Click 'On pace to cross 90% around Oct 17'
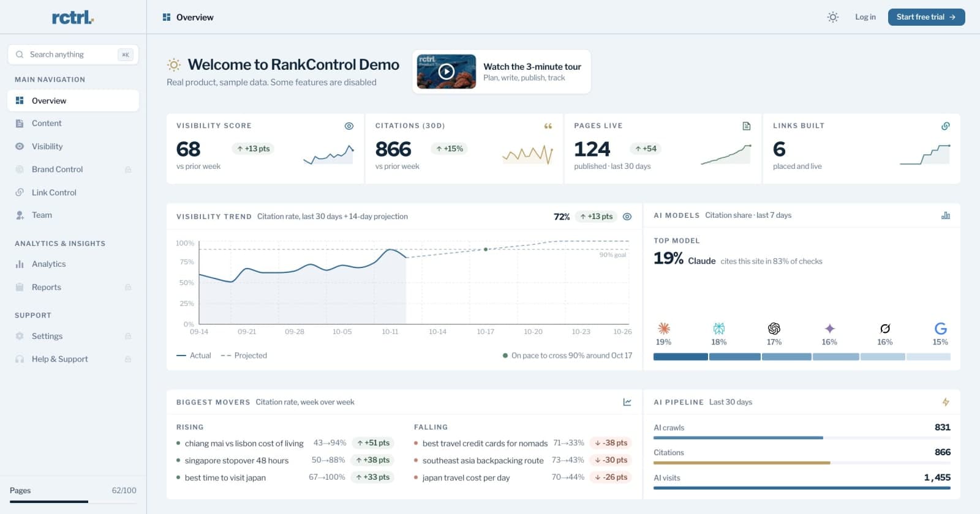Viewport: 980px width, 514px height. [571, 356]
